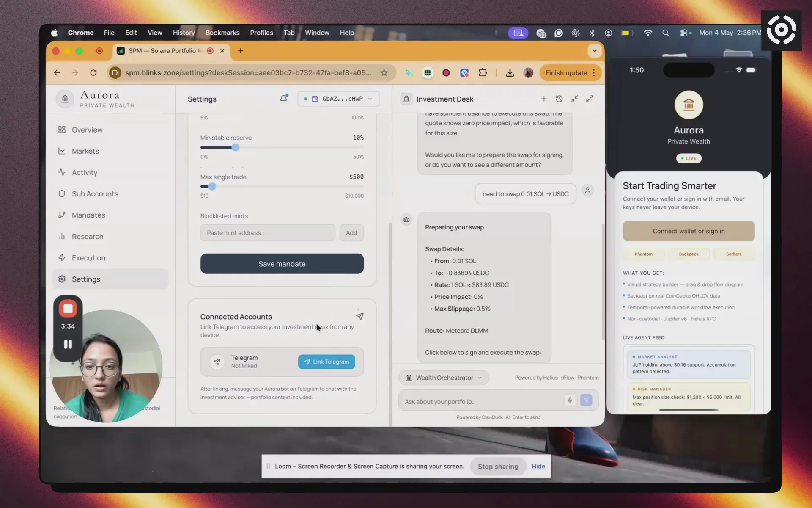Open Chrome extensions puzzle icon
Image resolution: width=812 pixels, height=508 pixels.
(483, 73)
